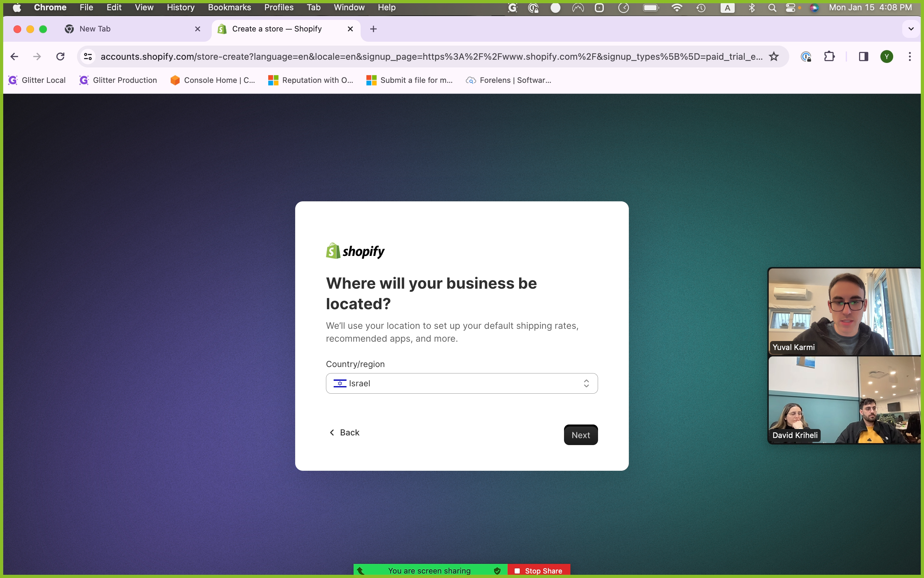Viewport: 924px width, 578px height.
Task: Expand the tab search chevron
Action: pos(911,29)
